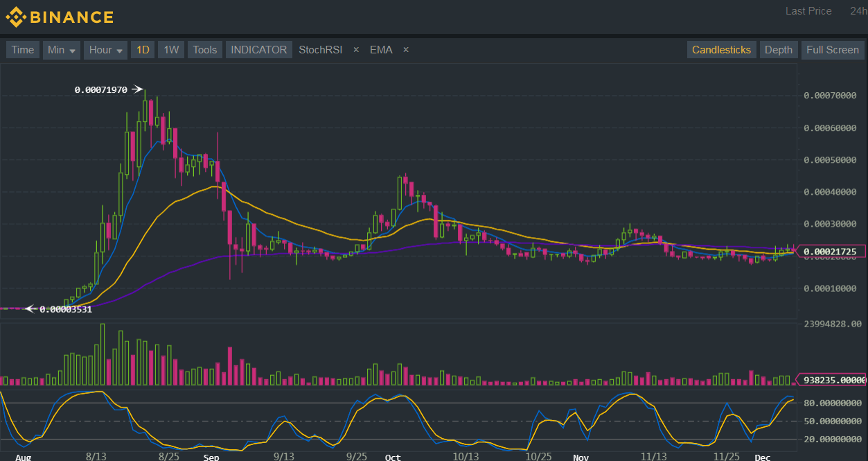
Task: Click the Nov date axis label
Action: tap(581, 457)
